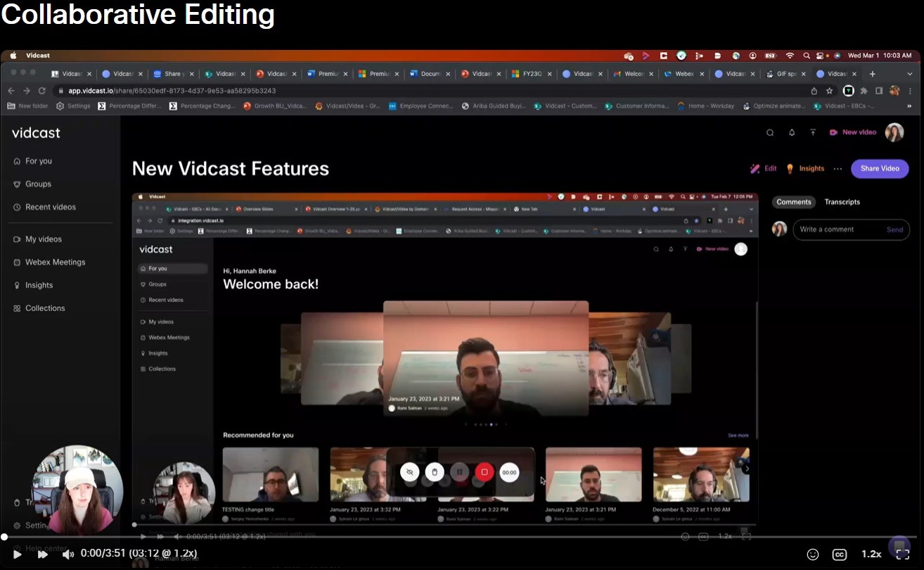Toggle closed captions CC button
The height and width of the screenshot is (570, 924).
(x=840, y=555)
